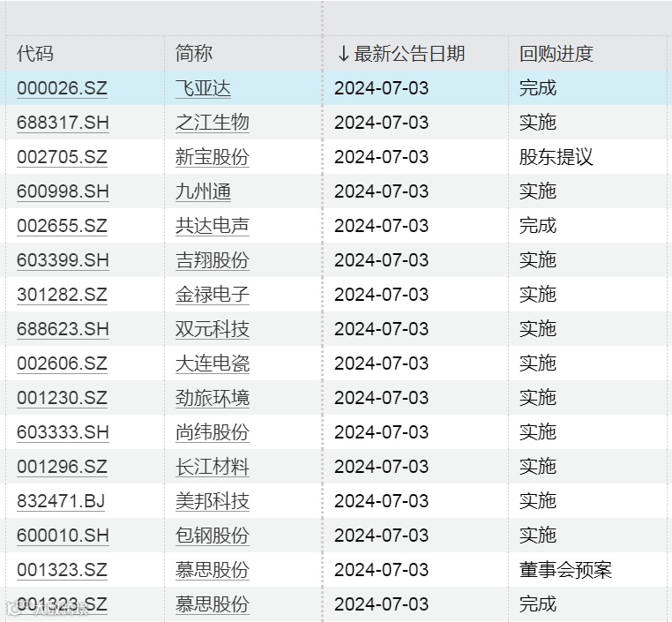
Task: Open stock code 301282.SZ link
Action: click(62, 295)
